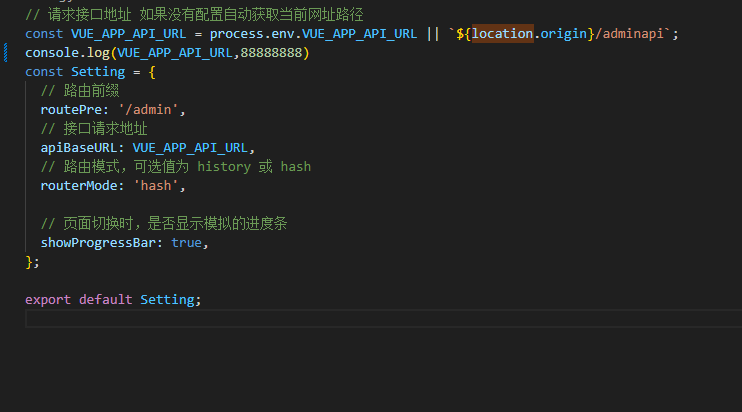Click the highlighted word location

click(x=503, y=34)
